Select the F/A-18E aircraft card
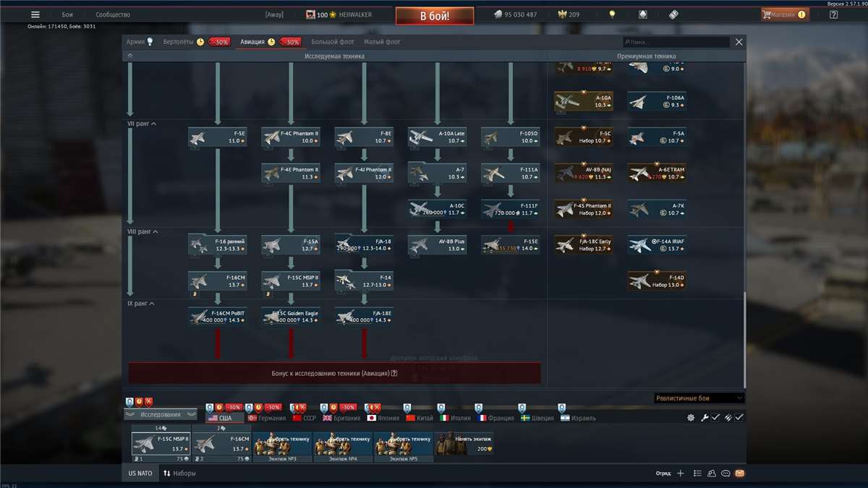The width and height of the screenshot is (868, 488). (x=364, y=317)
